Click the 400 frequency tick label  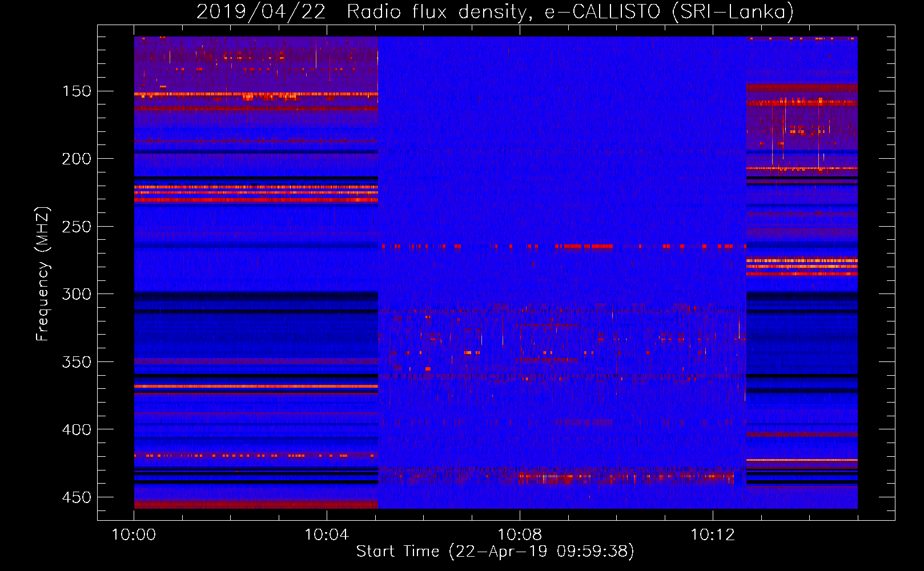coord(77,429)
